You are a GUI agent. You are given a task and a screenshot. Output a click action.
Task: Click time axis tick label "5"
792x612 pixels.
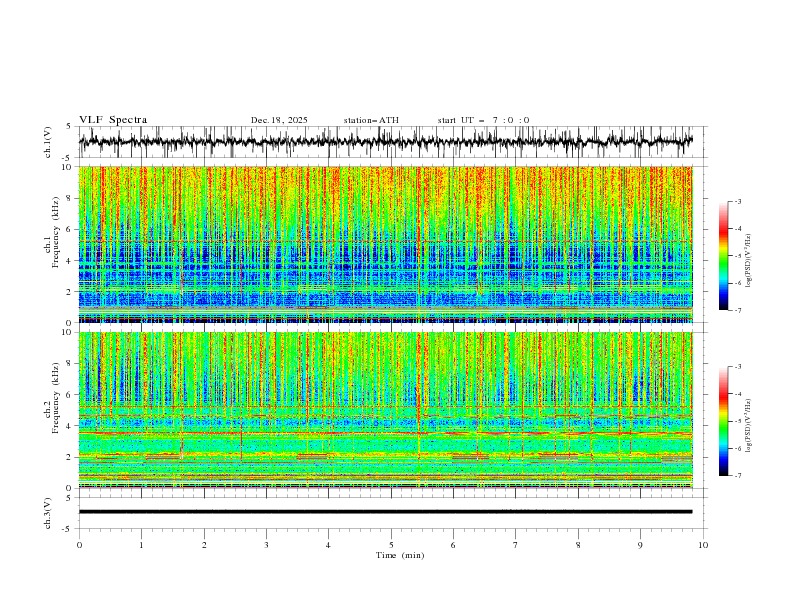click(x=391, y=545)
